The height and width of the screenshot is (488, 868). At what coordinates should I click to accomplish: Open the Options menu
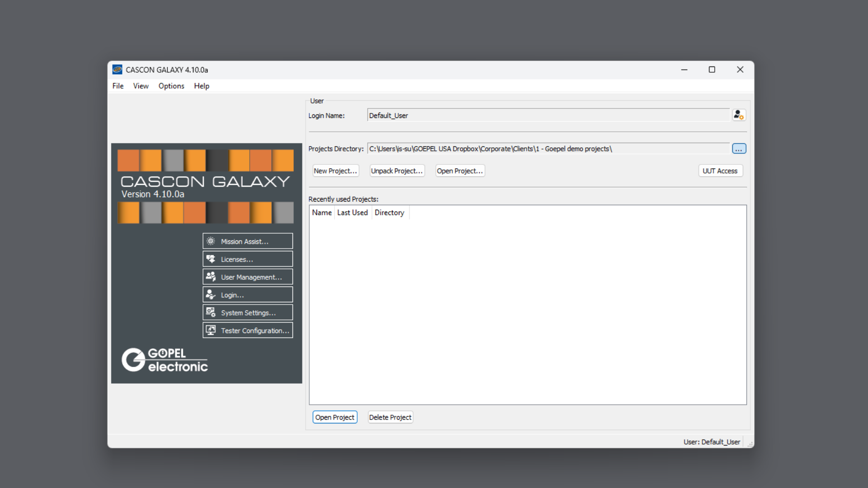click(170, 86)
